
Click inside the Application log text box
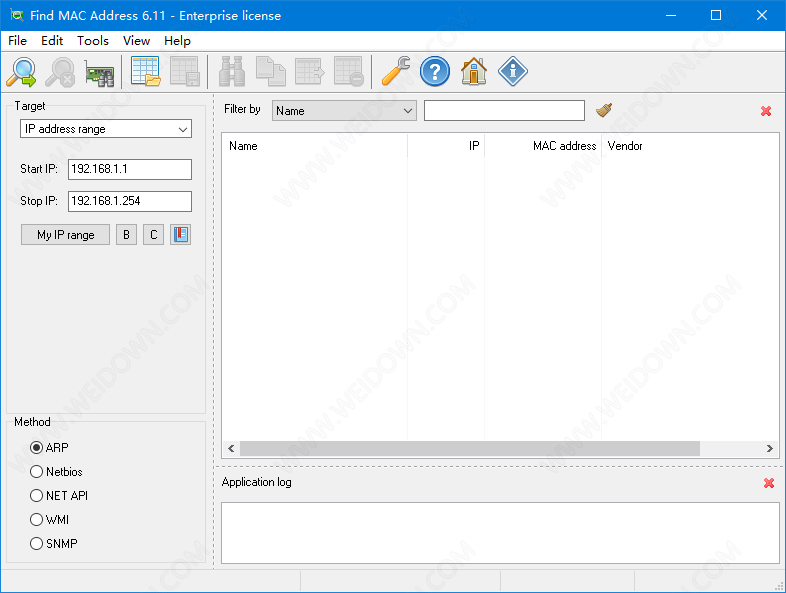500,533
